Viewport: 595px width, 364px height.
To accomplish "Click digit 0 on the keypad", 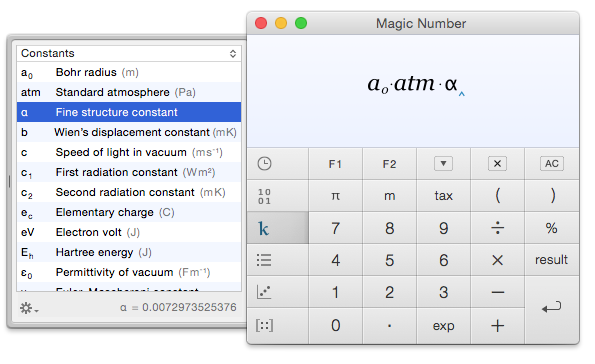I will coord(335,326).
